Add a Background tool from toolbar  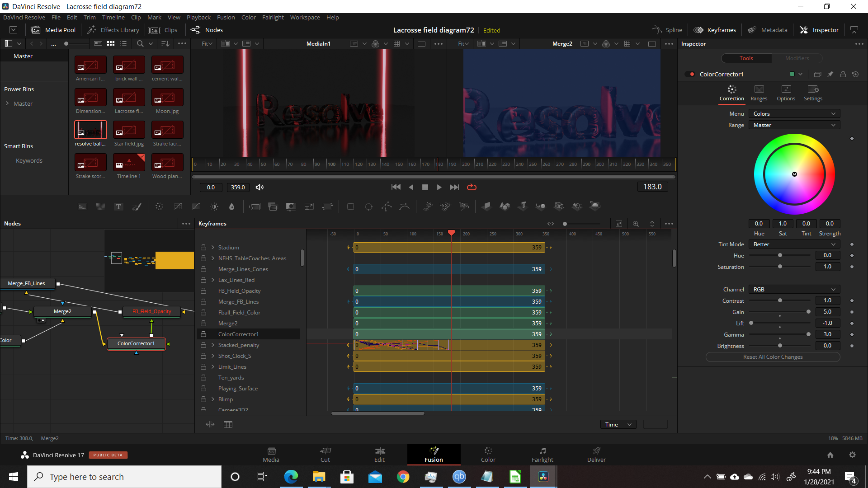pos(82,206)
